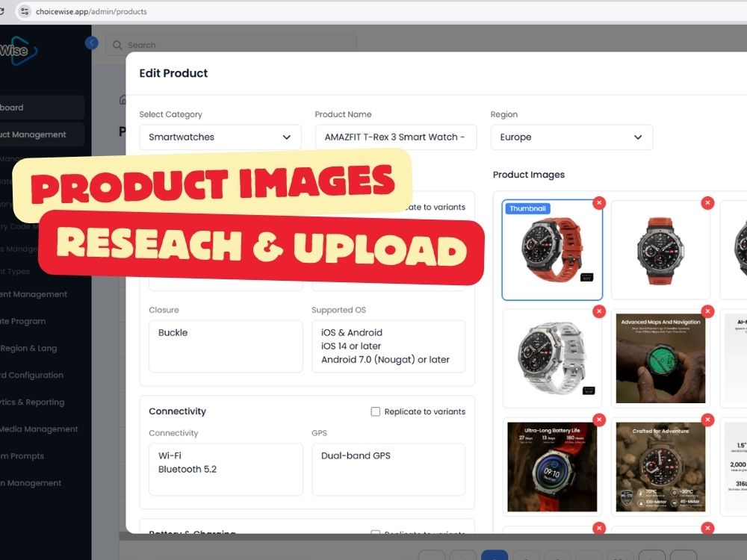Viewport: 747px width, 560px height.
Task: Select the Ultra-Long Battery Life image
Action: click(552, 467)
